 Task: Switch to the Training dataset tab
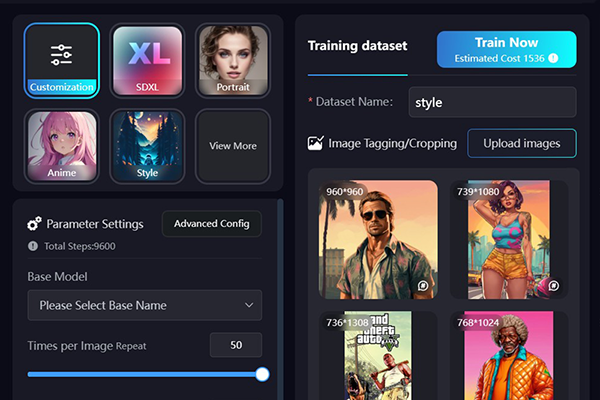[357, 46]
